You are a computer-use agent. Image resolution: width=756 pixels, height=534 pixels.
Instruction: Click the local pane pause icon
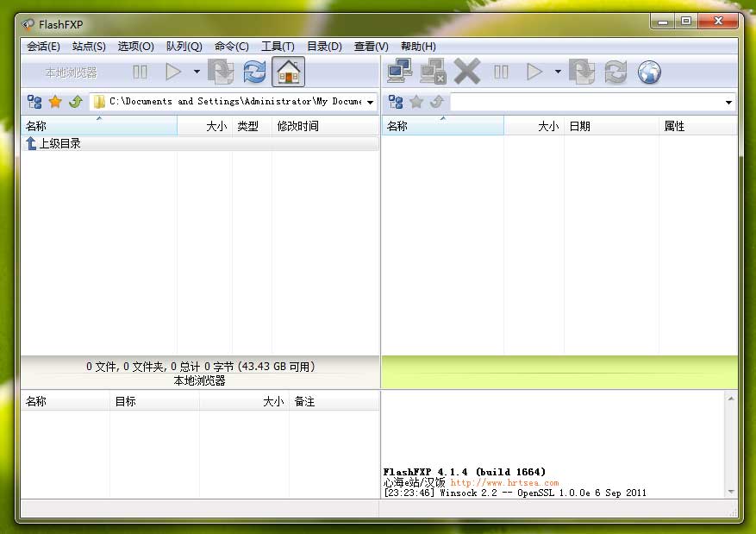click(140, 72)
